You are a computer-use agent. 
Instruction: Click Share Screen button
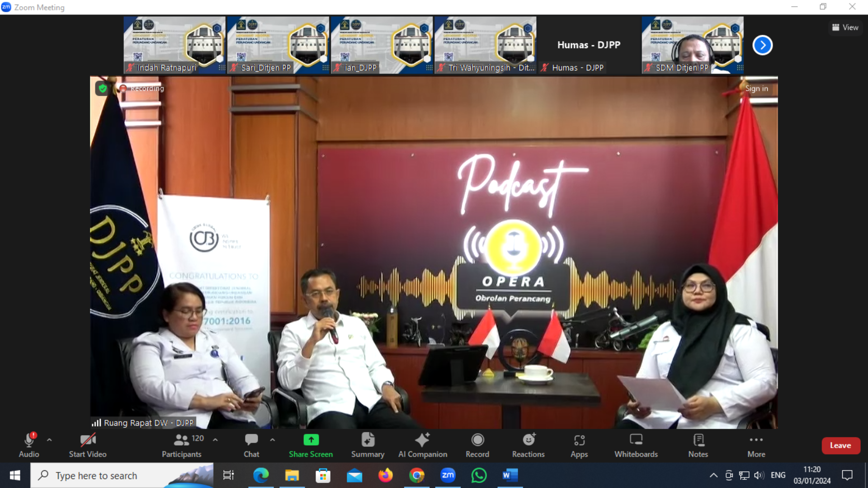311,445
